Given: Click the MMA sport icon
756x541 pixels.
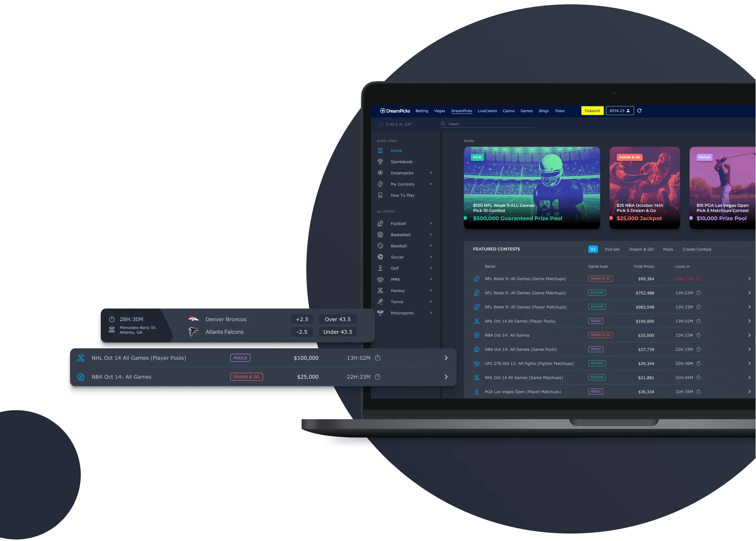Looking at the screenshot, I should tap(381, 279).
